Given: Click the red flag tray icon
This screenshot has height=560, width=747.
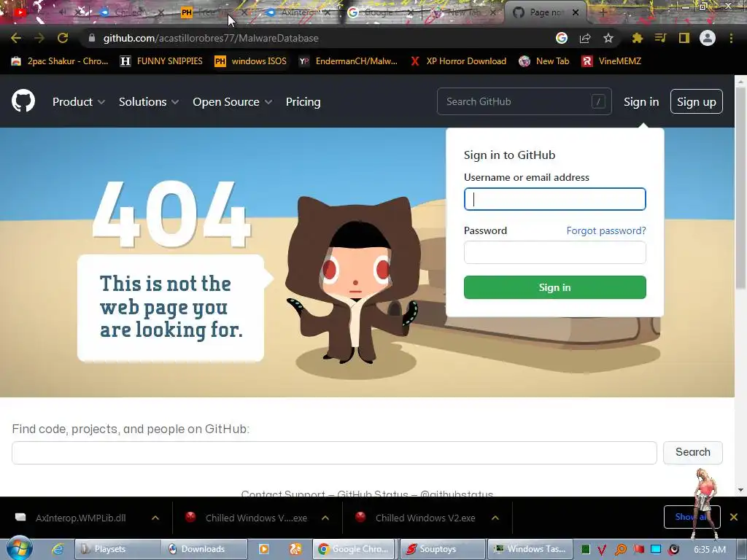Looking at the screenshot, I should (x=638, y=550).
